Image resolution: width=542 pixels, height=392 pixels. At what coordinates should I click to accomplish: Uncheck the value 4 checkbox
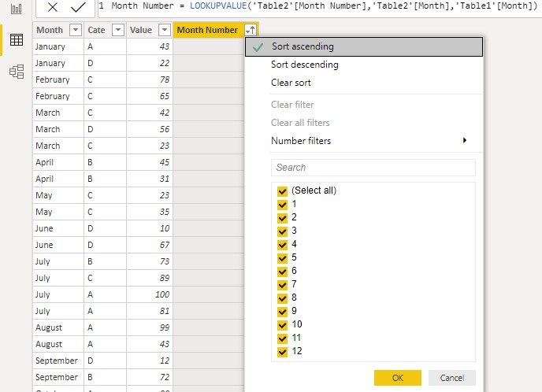[282, 245]
